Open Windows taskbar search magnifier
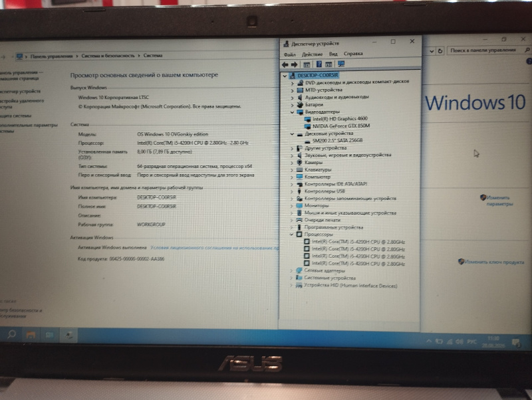Screen dimensions: 532x400 (11, 335)
